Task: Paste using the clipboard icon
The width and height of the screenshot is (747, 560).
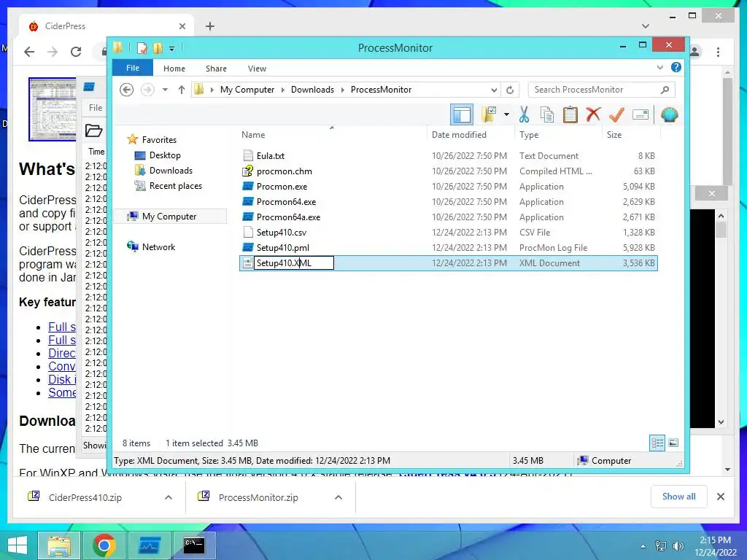Action: (x=570, y=114)
